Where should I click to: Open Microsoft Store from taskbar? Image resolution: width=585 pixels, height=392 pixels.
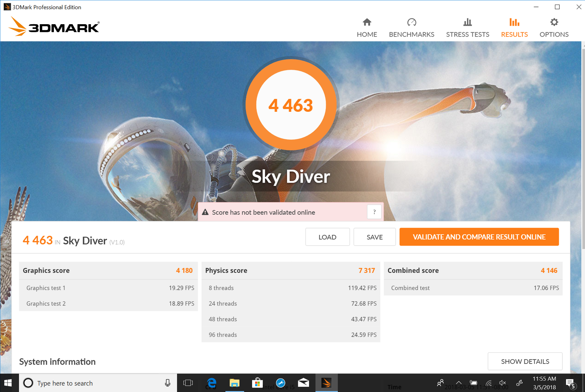click(x=257, y=383)
